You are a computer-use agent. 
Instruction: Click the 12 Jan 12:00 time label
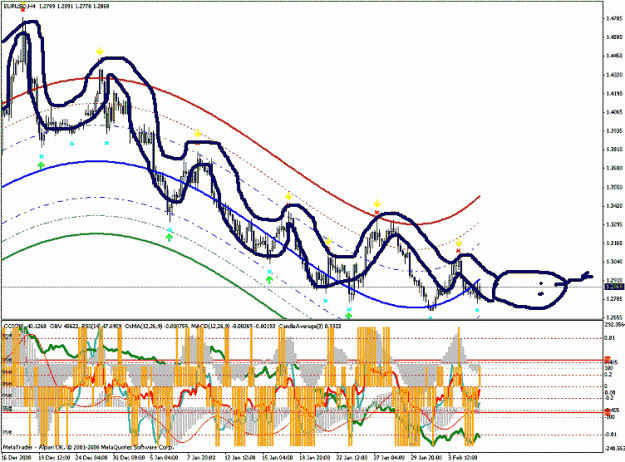pyautogui.click(x=240, y=457)
